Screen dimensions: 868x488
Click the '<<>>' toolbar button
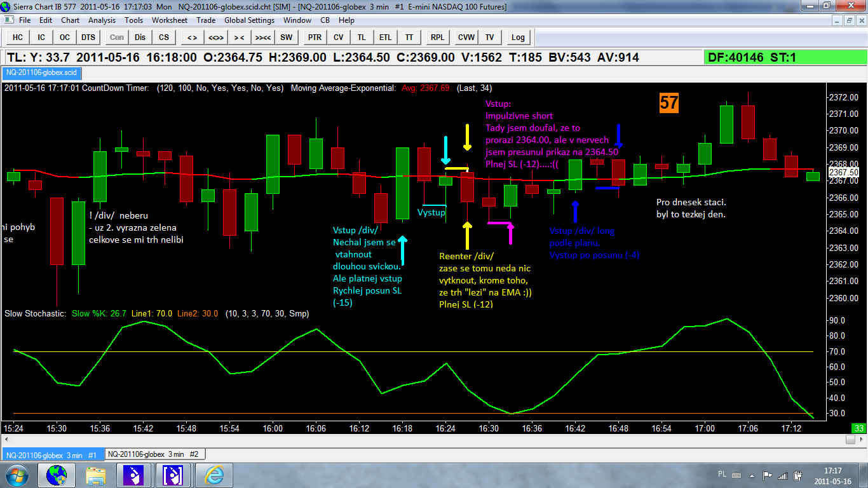215,37
